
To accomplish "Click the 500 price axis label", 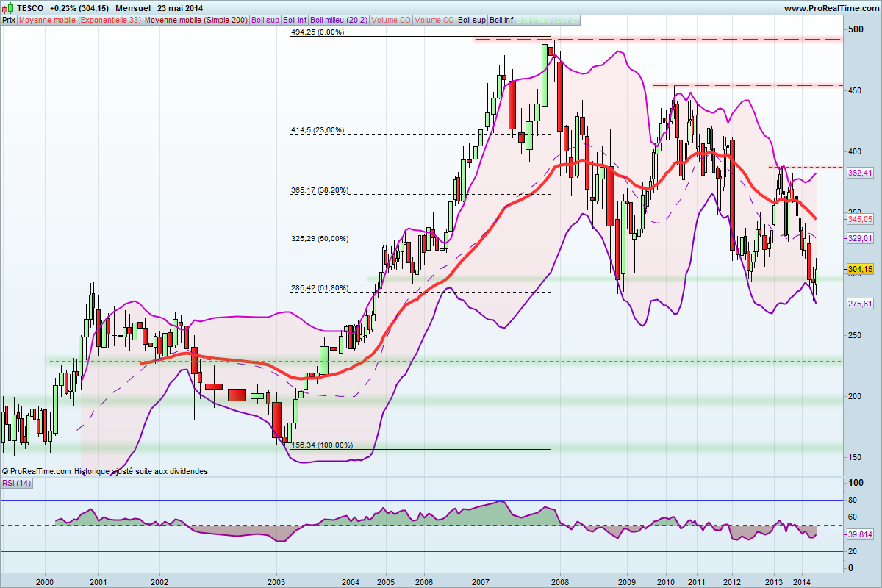I will click(856, 29).
